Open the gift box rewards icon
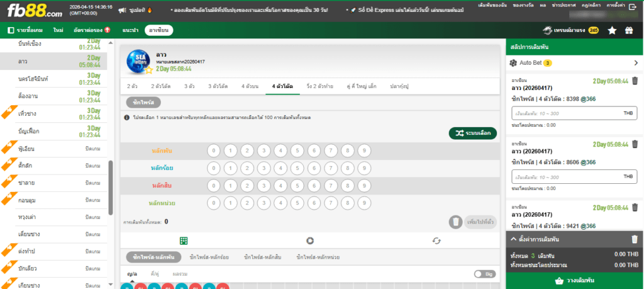Screen dimensions: 644x289 click(629, 30)
